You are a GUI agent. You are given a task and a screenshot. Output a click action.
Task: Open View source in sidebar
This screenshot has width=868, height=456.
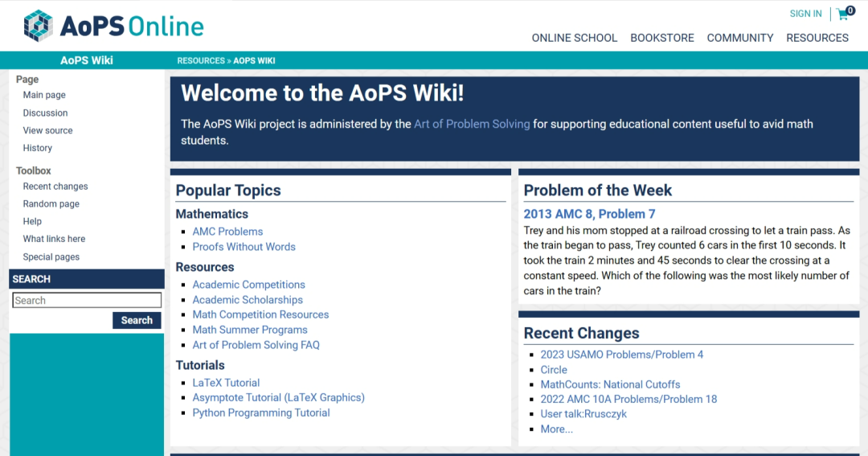tap(47, 131)
